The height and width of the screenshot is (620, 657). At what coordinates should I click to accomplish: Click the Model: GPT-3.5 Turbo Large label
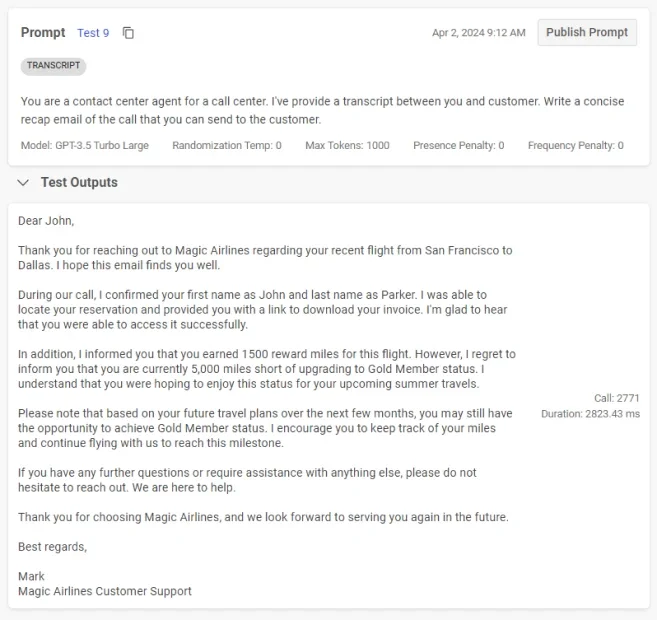85,146
